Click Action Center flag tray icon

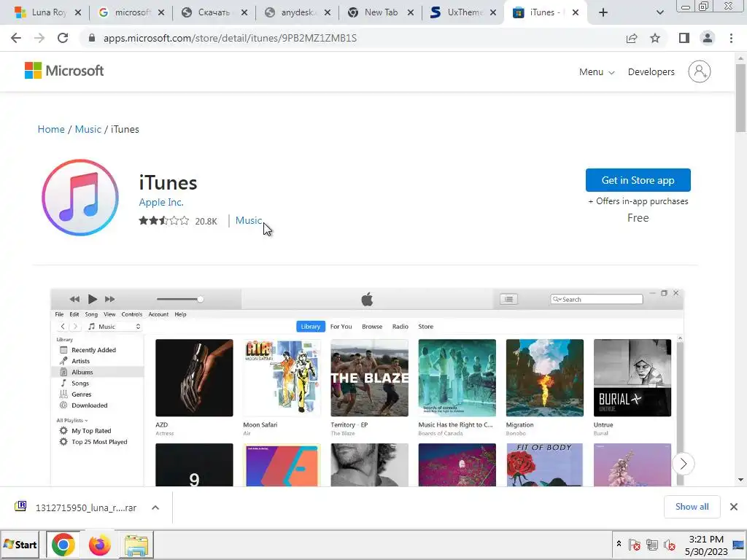pyautogui.click(x=634, y=545)
